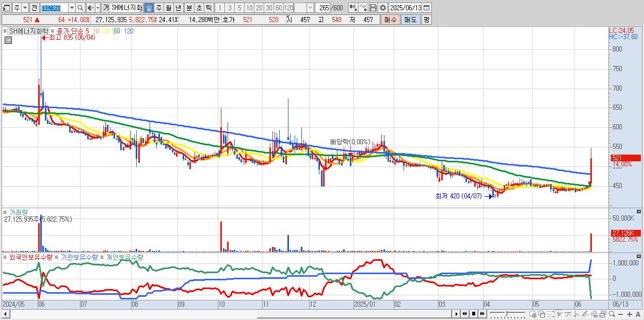Click the minus zoom-out icon
This screenshot has width=644, height=320.
(620, 314)
